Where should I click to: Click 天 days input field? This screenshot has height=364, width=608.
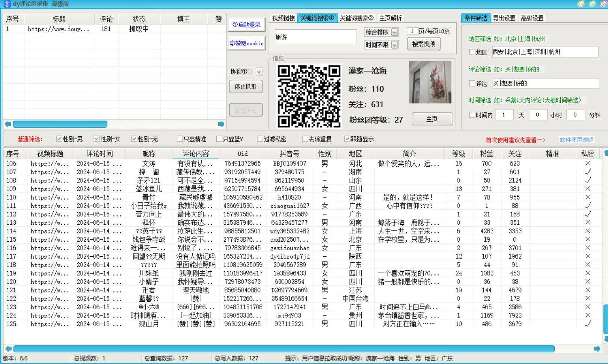[504, 115]
